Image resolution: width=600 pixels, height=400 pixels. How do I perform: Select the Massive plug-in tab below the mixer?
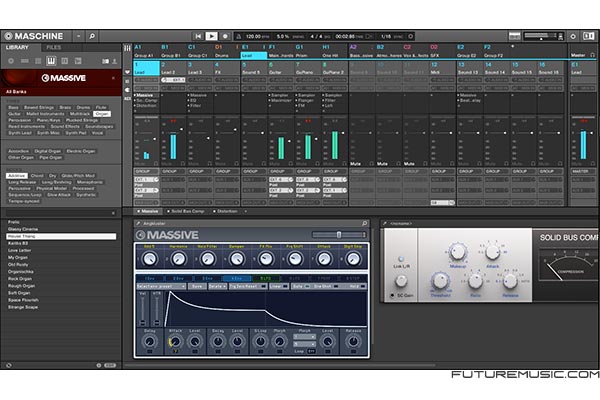coord(148,211)
